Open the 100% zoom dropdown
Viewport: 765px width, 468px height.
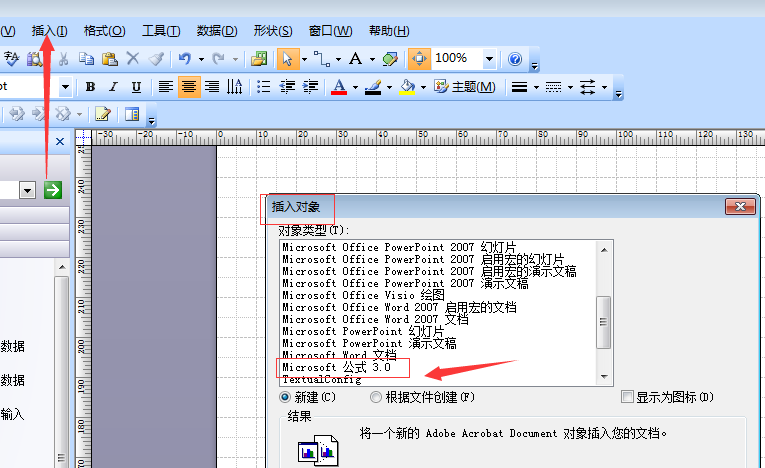(x=489, y=59)
